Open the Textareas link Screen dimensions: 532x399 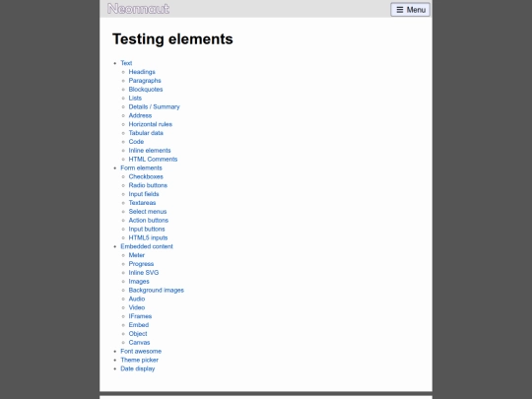142,203
